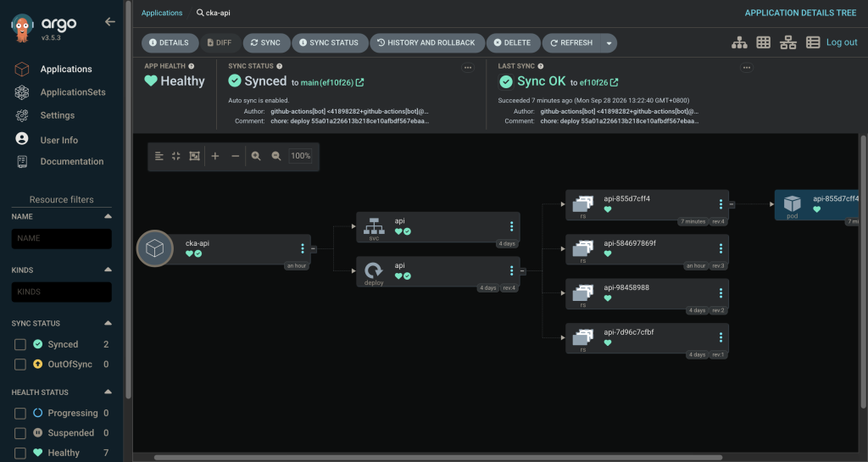
Task: Open HISTORY AND ROLLBACK
Action: (427, 42)
